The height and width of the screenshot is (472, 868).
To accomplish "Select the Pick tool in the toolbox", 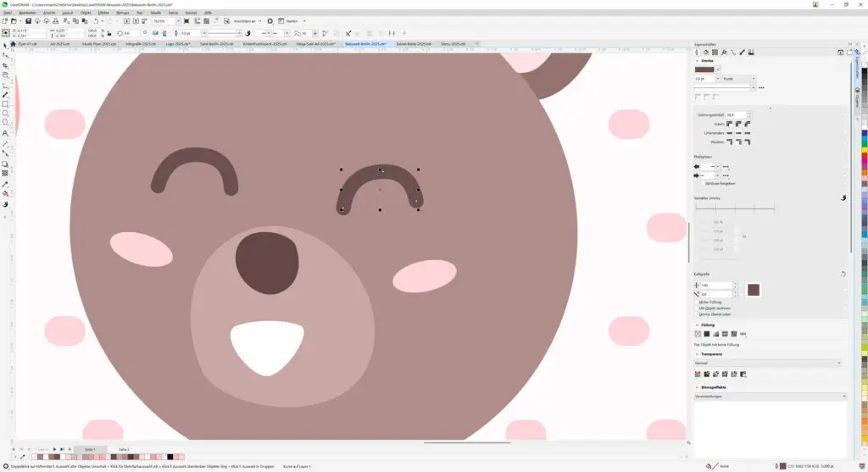I will click(x=6, y=46).
